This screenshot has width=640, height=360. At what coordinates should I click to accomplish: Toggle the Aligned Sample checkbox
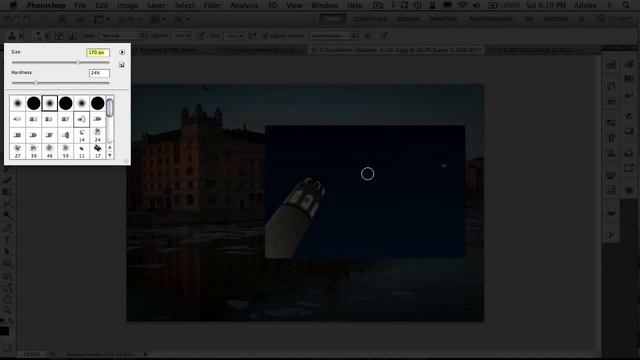(265, 36)
